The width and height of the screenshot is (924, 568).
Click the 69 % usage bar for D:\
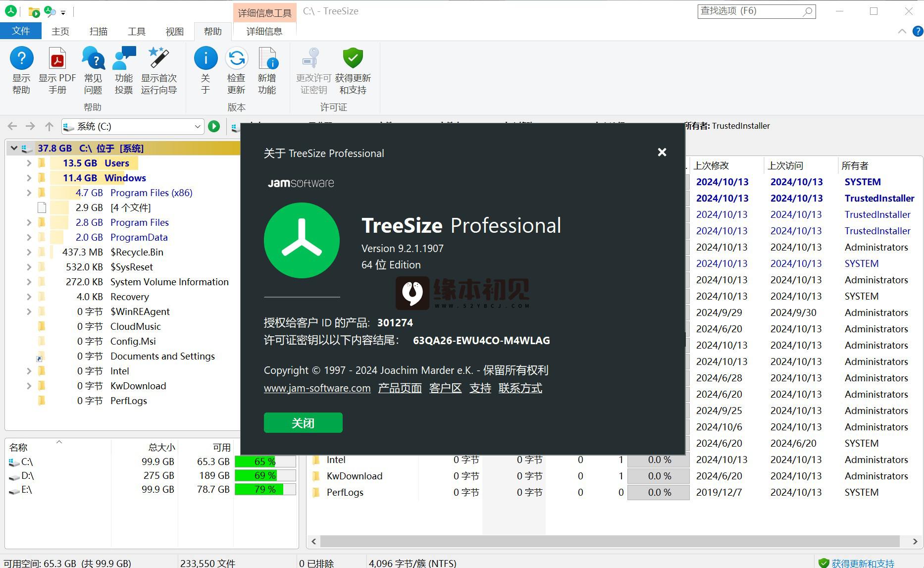pyautogui.click(x=265, y=475)
